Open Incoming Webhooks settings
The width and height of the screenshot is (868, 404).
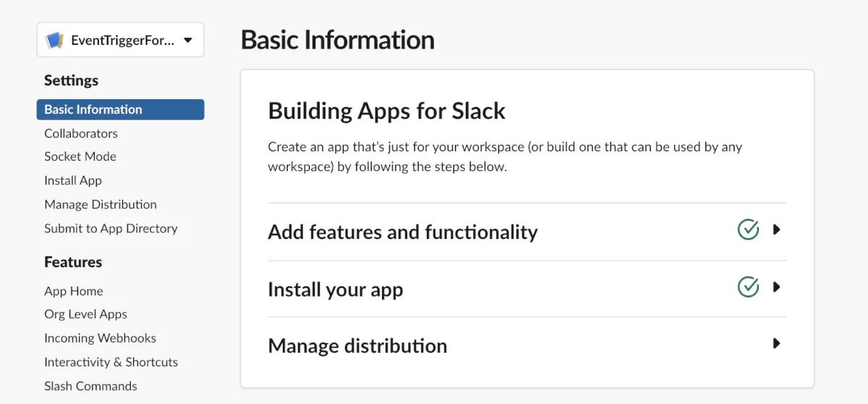(x=100, y=338)
